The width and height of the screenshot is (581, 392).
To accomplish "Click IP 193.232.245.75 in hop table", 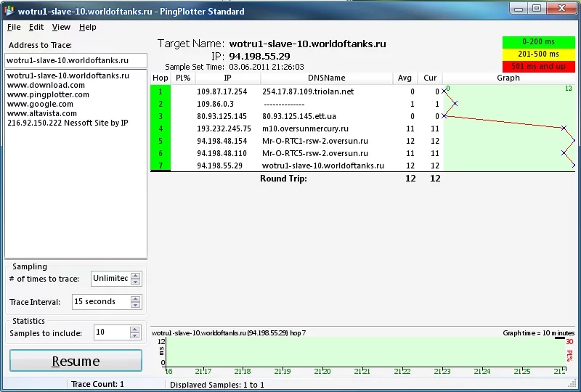I will (x=224, y=128).
